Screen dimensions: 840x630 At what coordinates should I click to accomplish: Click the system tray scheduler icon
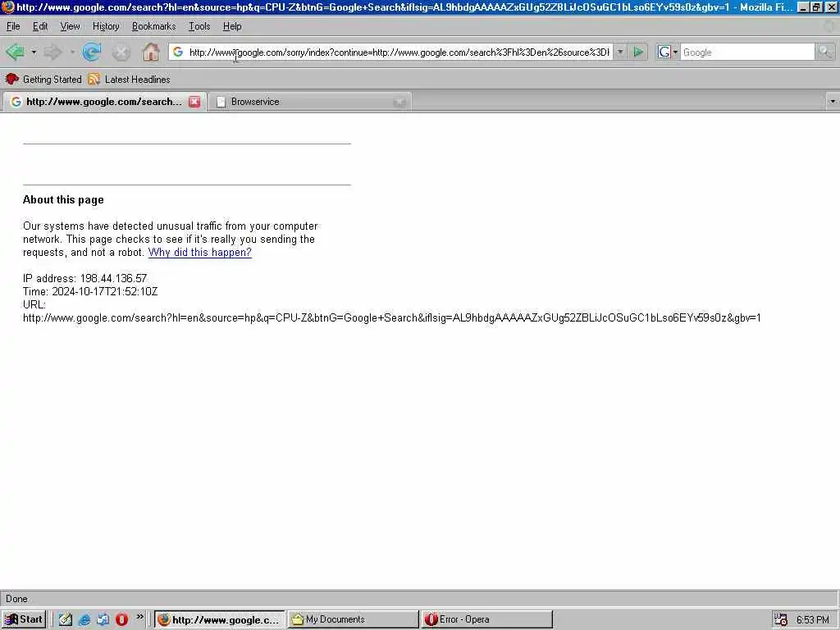(781, 619)
